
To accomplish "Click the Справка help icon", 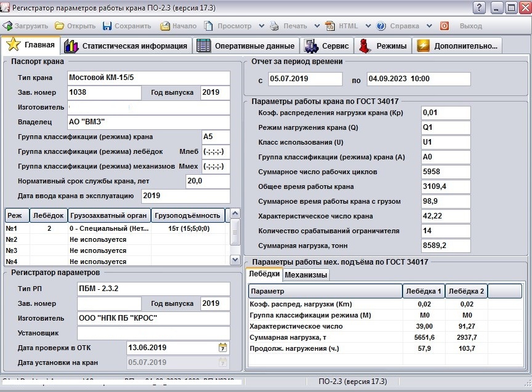I will 381,26.
